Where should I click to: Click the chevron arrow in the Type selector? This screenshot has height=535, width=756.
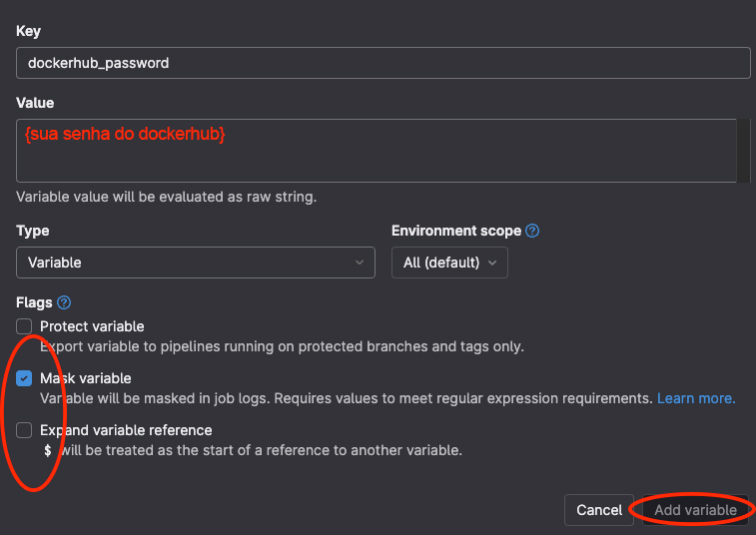point(360,263)
